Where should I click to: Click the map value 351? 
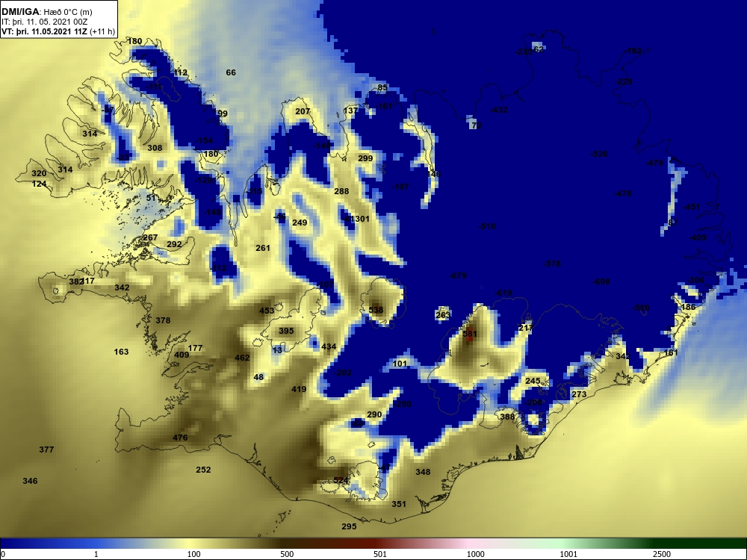pos(399,504)
